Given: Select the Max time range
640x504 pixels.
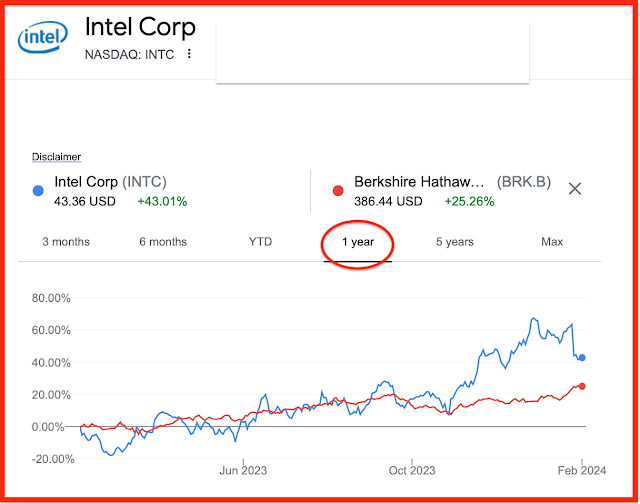Looking at the screenshot, I should click(552, 242).
